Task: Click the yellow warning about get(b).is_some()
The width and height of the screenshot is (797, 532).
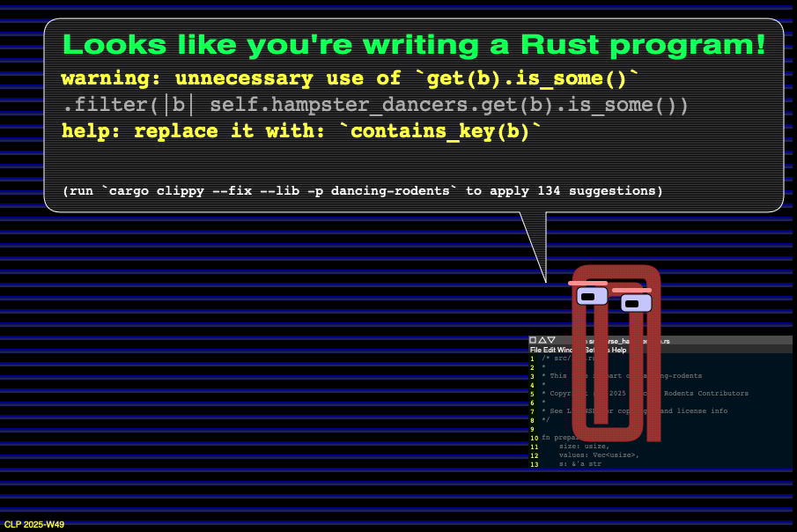Action: (x=350, y=78)
